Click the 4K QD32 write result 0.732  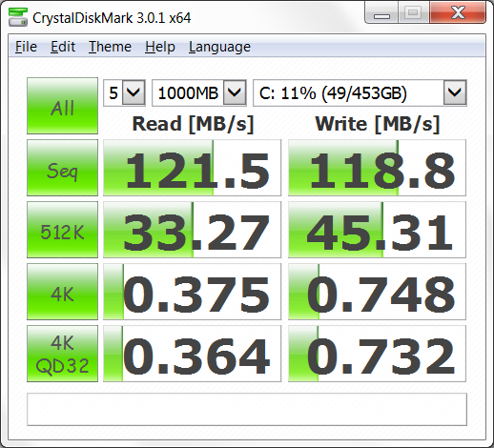coord(377,354)
